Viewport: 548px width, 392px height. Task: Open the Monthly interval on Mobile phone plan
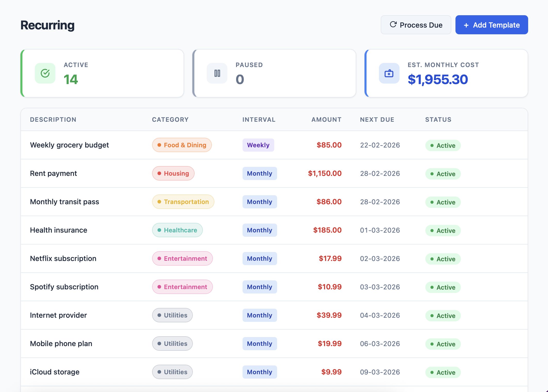click(260, 344)
